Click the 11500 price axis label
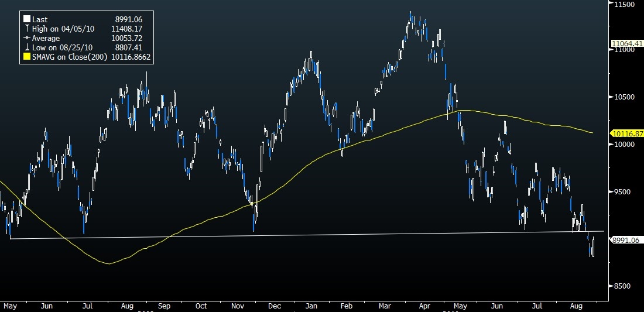The height and width of the screenshot is (312, 644). (x=624, y=4)
